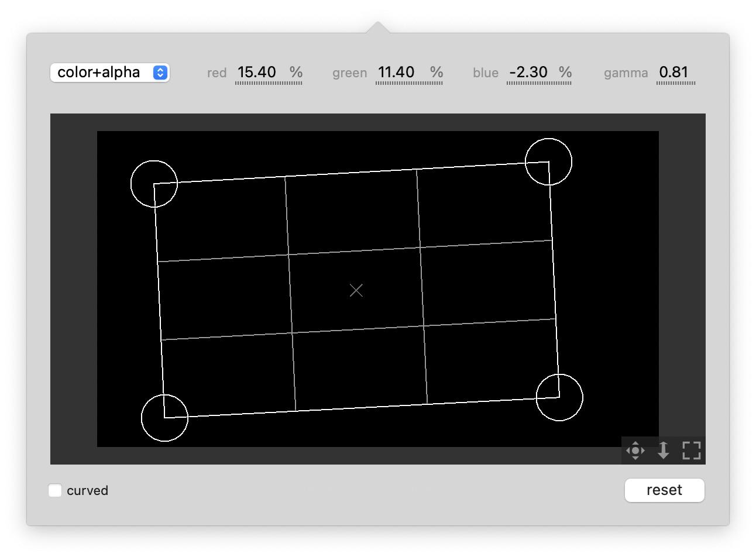
Task: Open the color+alpha dropdown menu
Action: 110,73
